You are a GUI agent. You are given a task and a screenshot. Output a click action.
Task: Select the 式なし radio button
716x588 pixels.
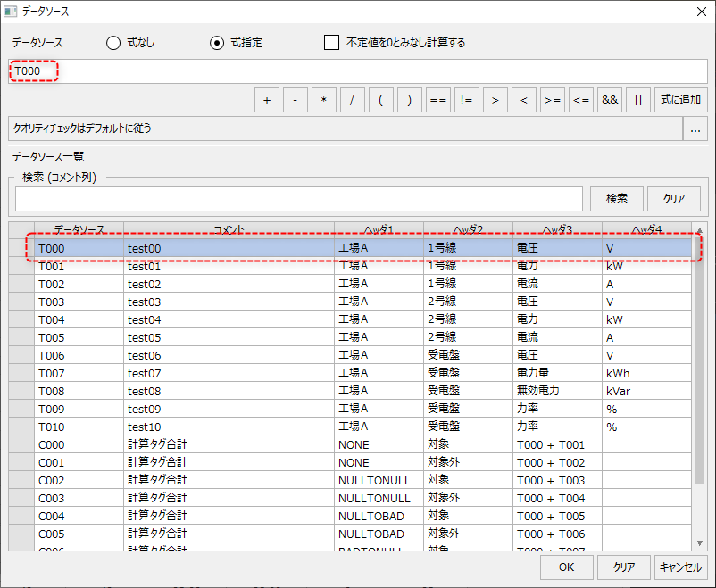click(113, 43)
